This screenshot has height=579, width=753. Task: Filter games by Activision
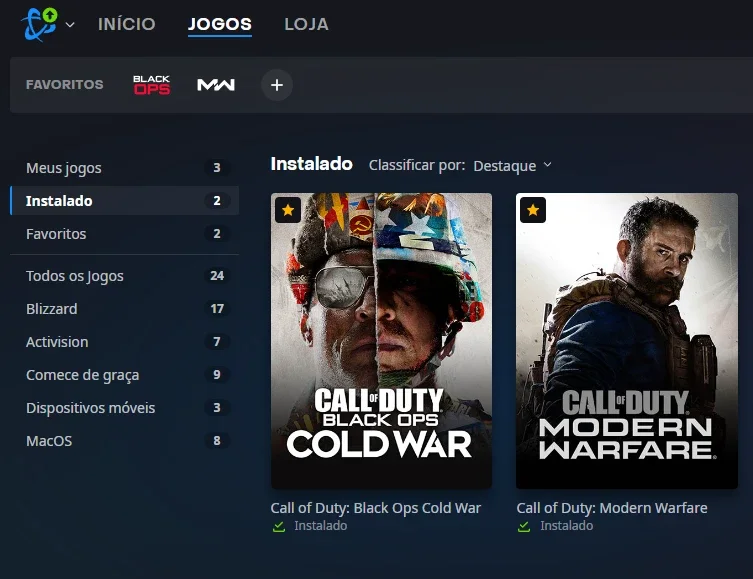(x=124, y=342)
